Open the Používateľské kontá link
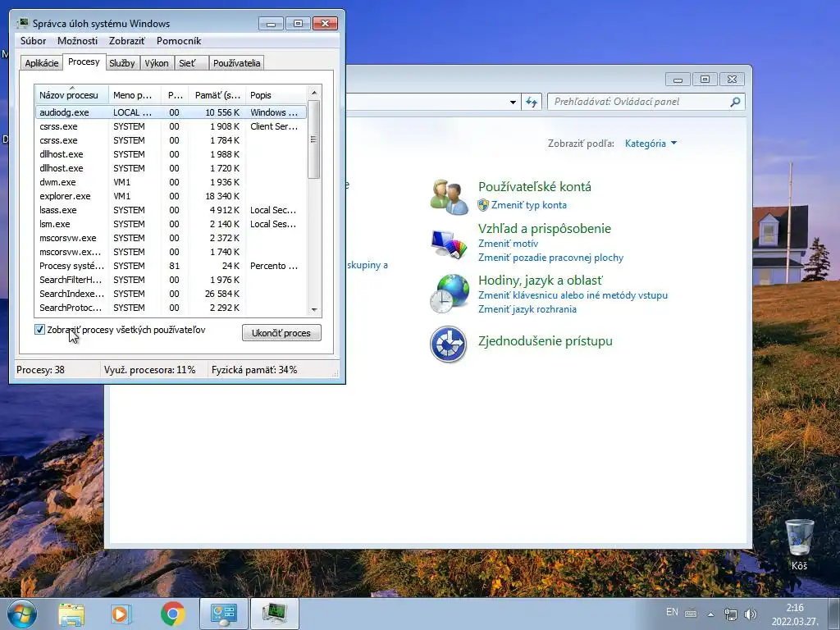 coord(535,187)
